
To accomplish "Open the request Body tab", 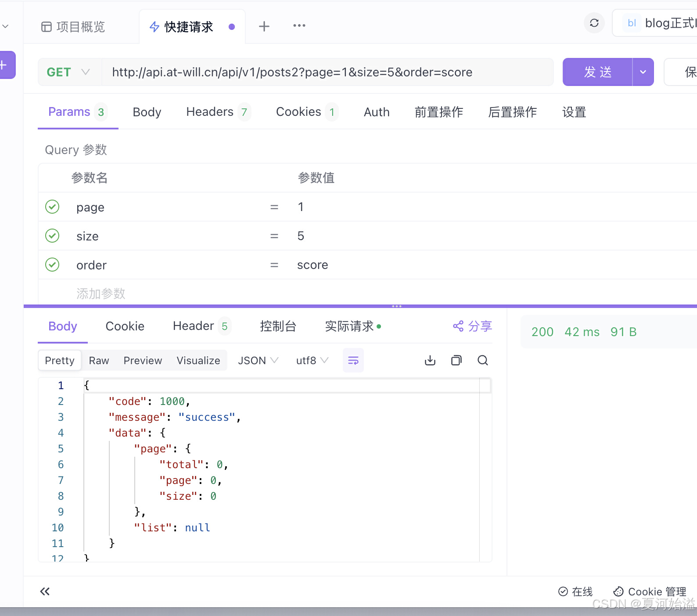I will 147,112.
